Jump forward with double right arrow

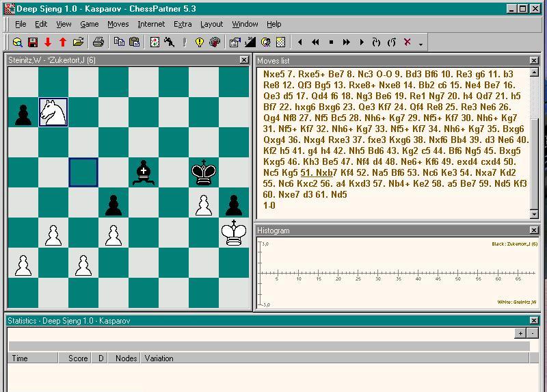pyautogui.click(x=346, y=42)
